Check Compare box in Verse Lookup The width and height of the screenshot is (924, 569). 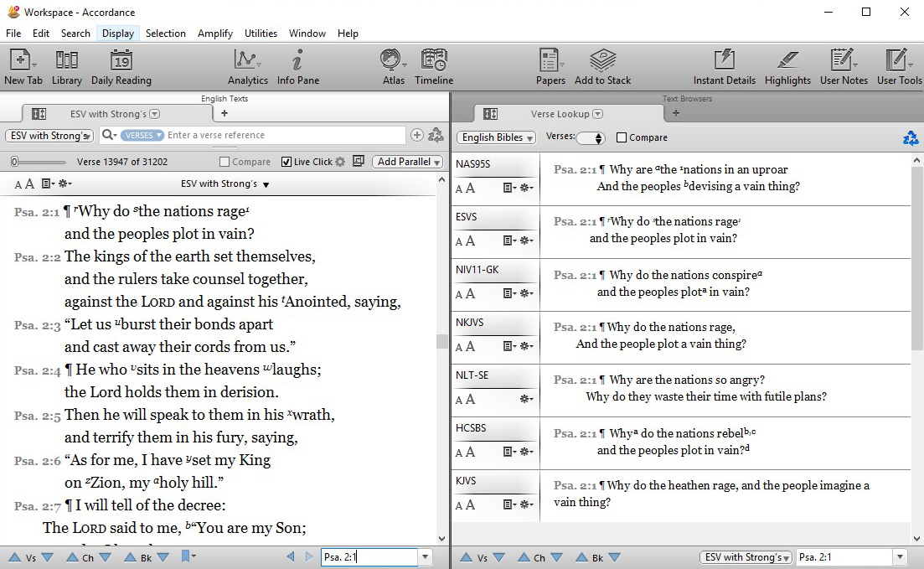point(622,137)
